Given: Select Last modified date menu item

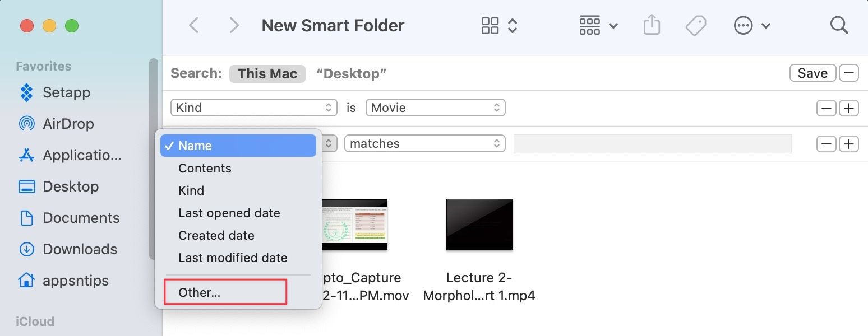Looking at the screenshot, I should (233, 258).
